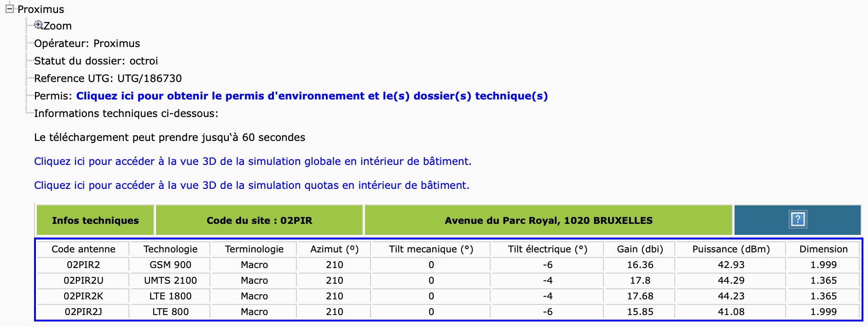Viewport: 868px width, 327px height.
Task: Click the gain value 15.85
Action: [x=640, y=312]
